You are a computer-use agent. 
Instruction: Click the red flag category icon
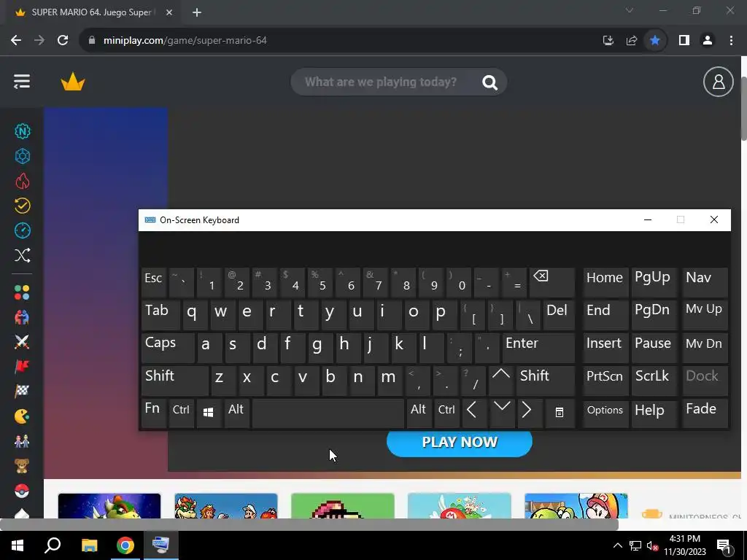22,367
